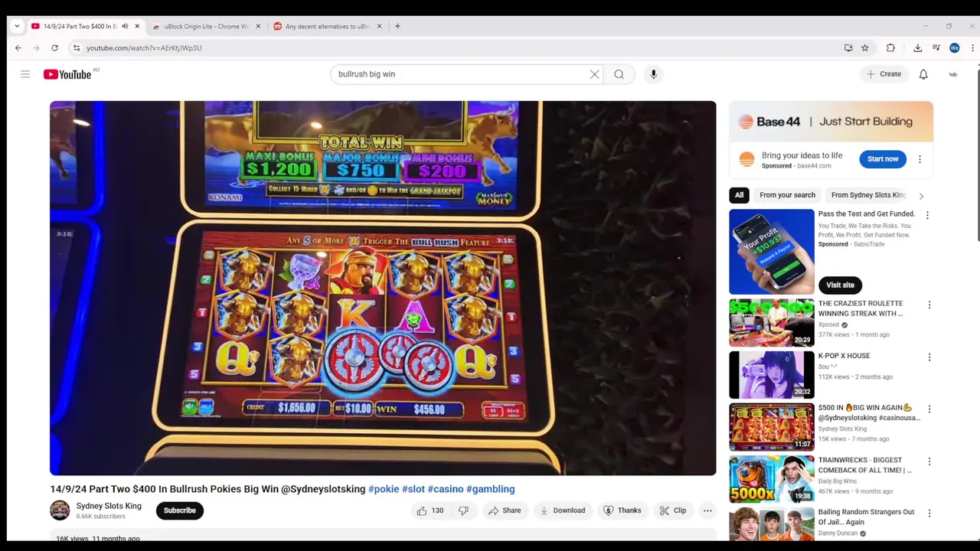Select the 'From Sydney Slots King' chip

click(868, 195)
